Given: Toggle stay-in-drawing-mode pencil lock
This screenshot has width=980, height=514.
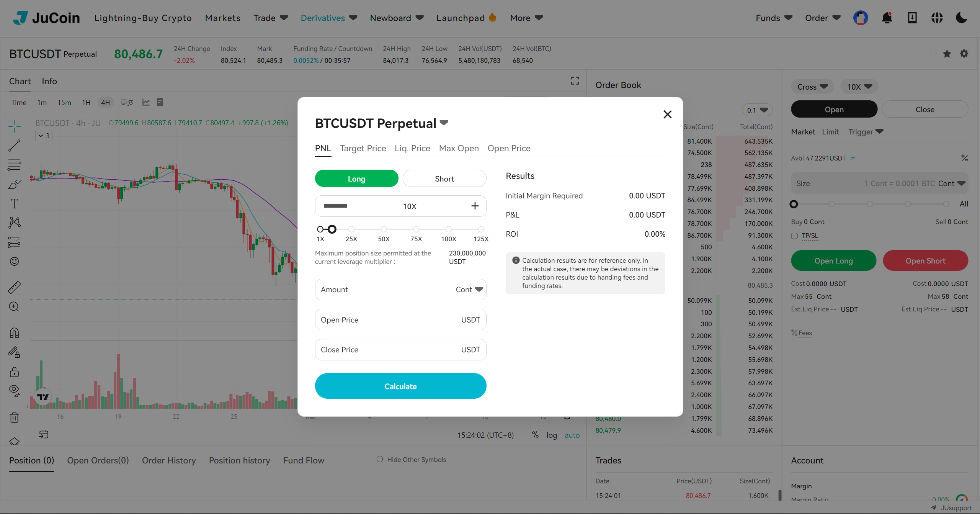Looking at the screenshot, I should point(15,352).
